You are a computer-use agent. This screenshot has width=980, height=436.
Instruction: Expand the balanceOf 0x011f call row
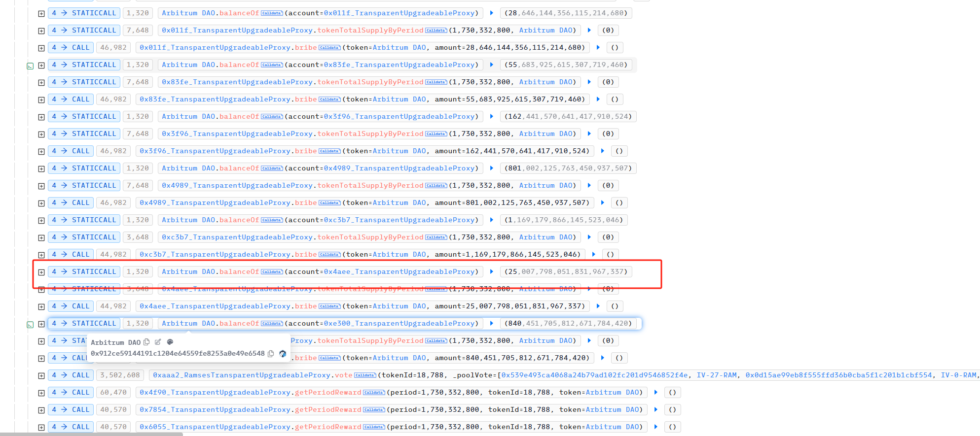[x=41, y=14]
